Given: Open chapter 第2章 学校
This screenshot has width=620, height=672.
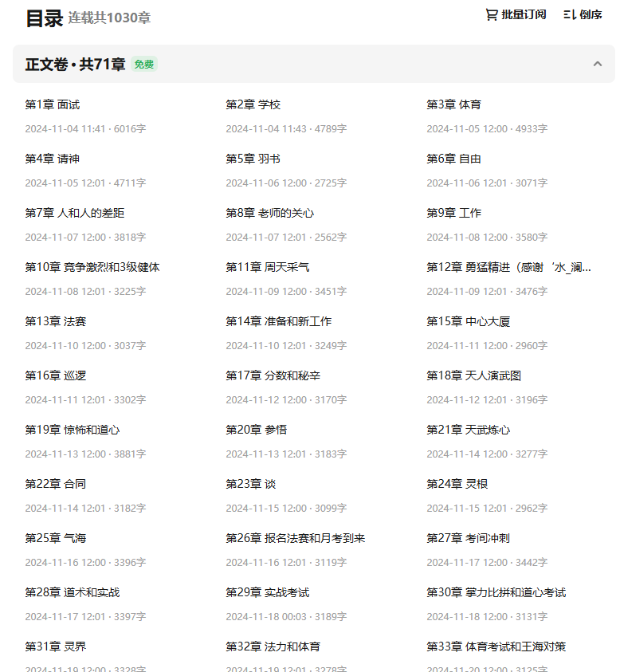Looking at the screenshot, I should [253, 104].
